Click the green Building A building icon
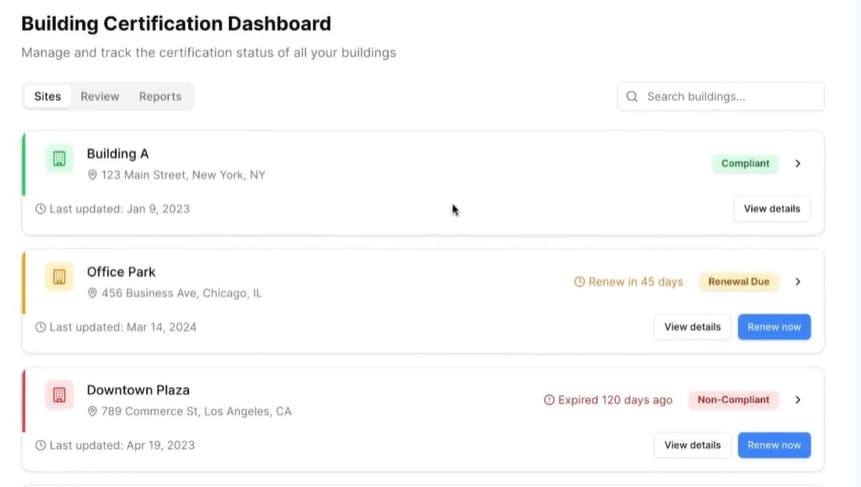The image size is (861, 487). point(59,158)
